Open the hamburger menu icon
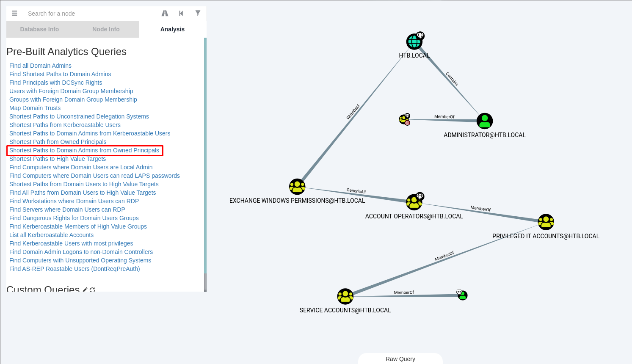 pos(14,14)
